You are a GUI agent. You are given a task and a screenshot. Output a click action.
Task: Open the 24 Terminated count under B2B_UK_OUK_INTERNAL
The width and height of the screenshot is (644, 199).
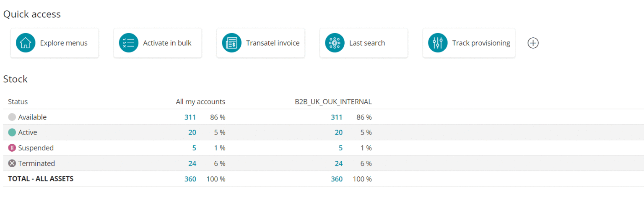point(338,163)
